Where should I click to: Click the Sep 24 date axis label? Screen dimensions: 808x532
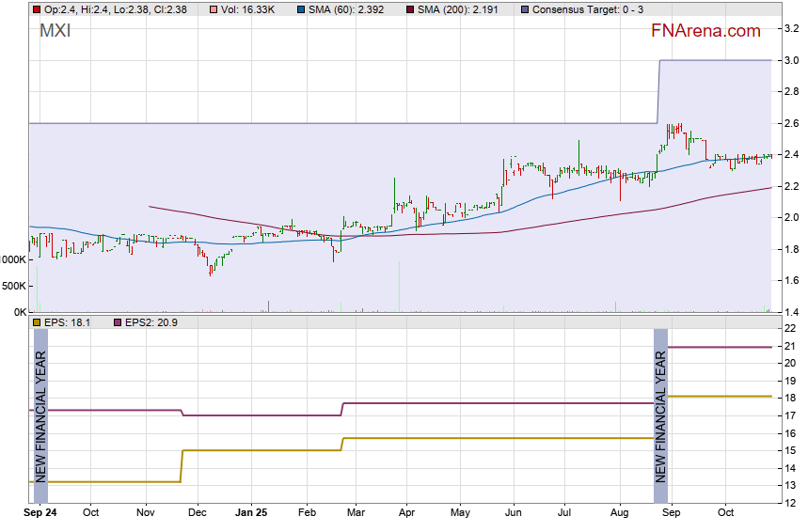[x=40, y=513]
